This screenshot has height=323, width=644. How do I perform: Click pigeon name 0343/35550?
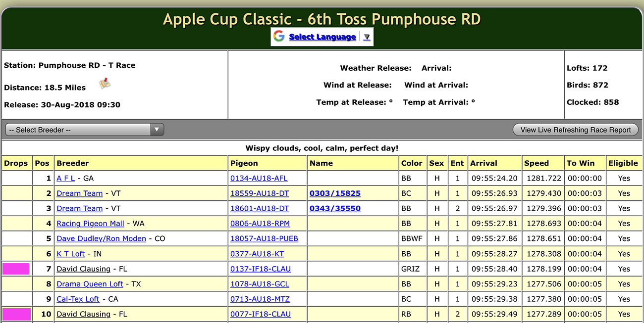(335, 208)
